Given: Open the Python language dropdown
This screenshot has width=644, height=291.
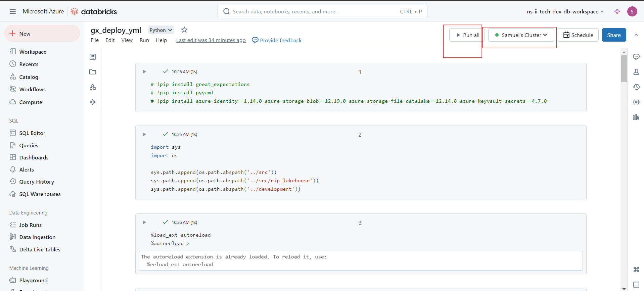Looking at the screenshot, I should click(x=161, y=30).
